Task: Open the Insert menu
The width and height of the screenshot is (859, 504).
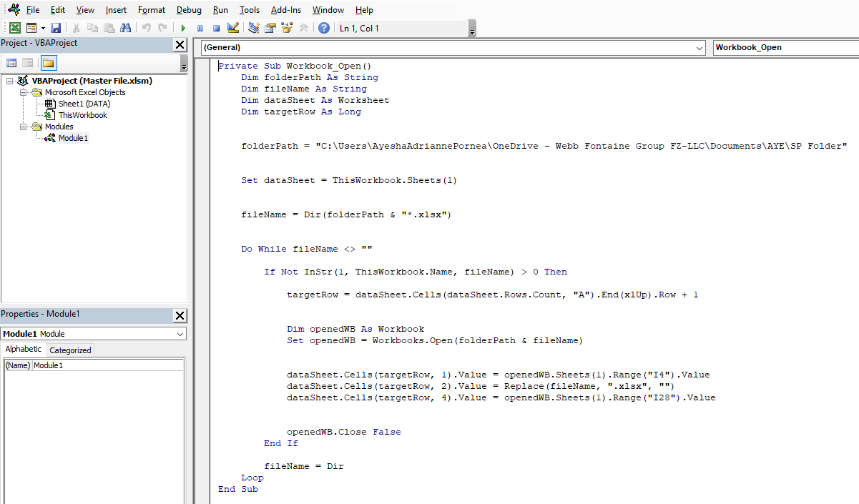Action: point(116,10)
